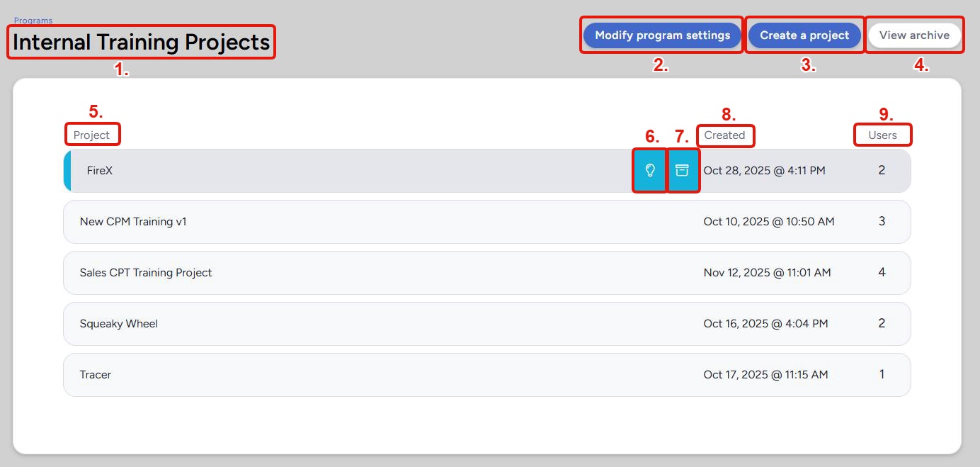Click the Internal Training Projects heading
The image size is (980, 467).
(142, 43)
